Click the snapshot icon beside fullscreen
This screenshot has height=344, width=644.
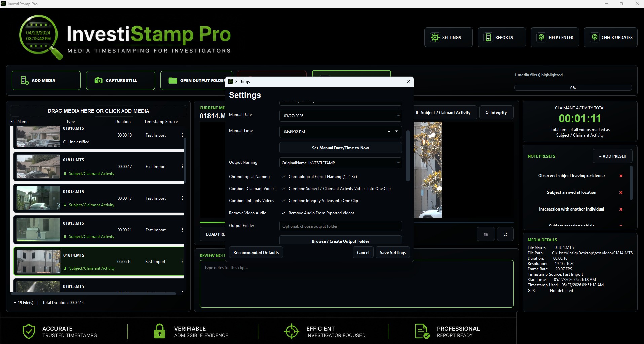[486, 234]
